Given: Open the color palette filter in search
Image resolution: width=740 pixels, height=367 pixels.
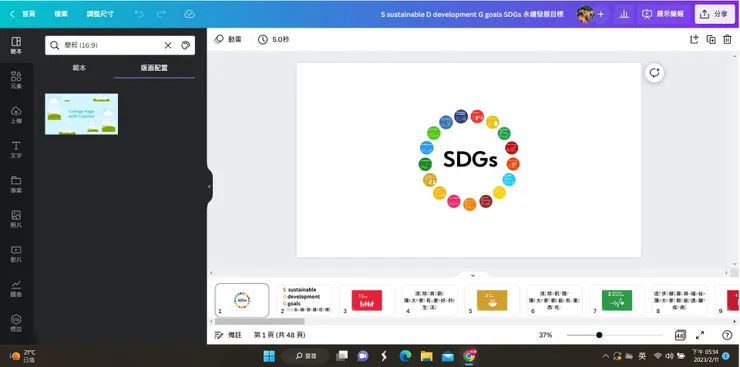Looking at the screenshot, I should (185, 45).
